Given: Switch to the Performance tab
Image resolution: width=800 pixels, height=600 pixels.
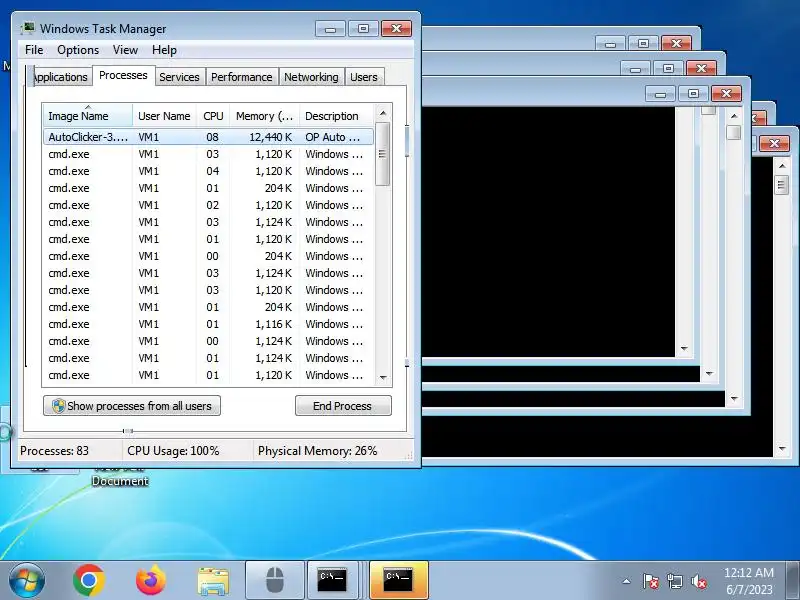Looking at the screenshot, I should tap(242, 77).
